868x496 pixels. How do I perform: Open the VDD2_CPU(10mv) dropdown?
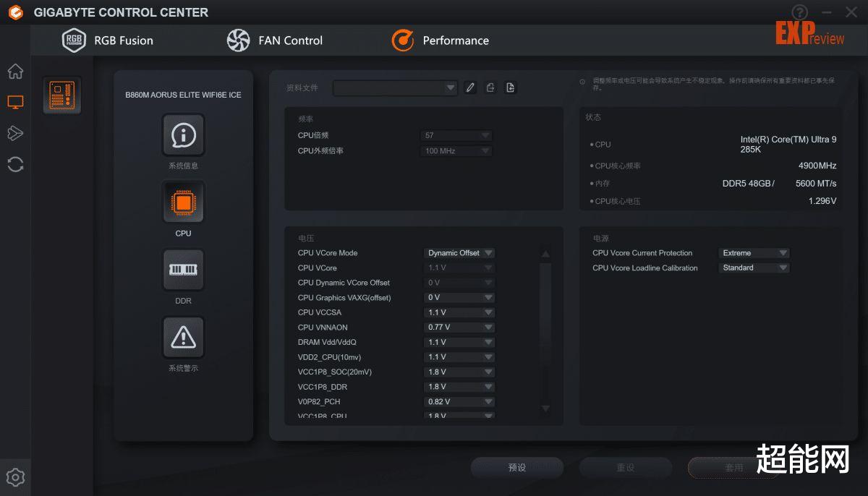tap(459, 357)
